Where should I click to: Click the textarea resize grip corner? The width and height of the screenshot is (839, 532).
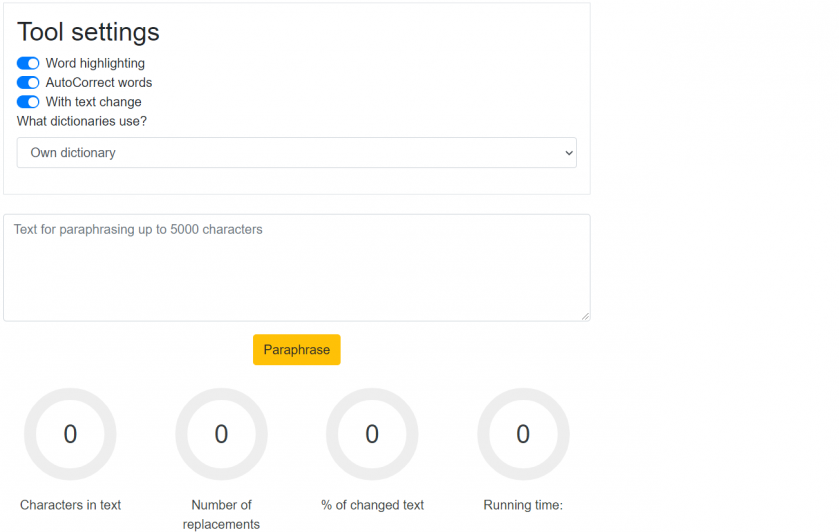pyautogui.click(x=585, y=316)
